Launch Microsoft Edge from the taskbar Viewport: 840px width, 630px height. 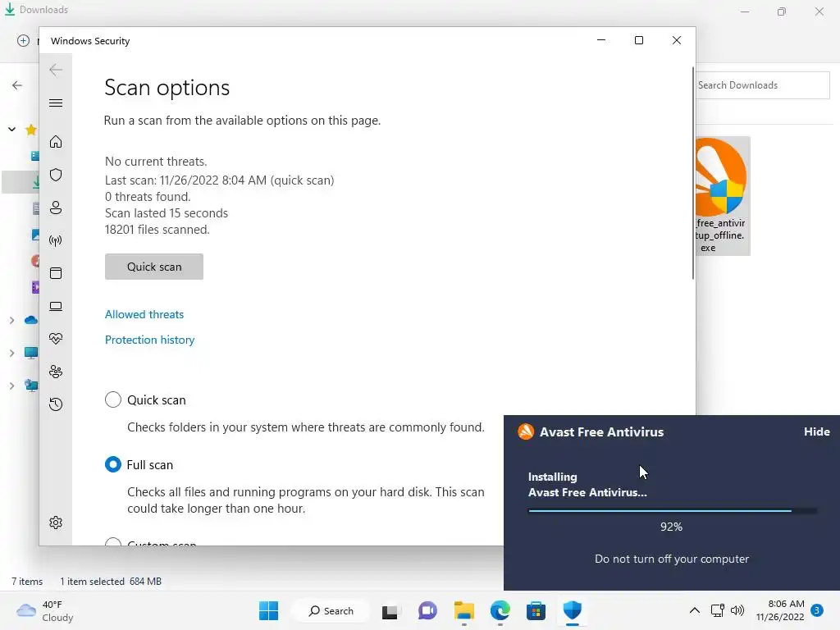(500, 610)
